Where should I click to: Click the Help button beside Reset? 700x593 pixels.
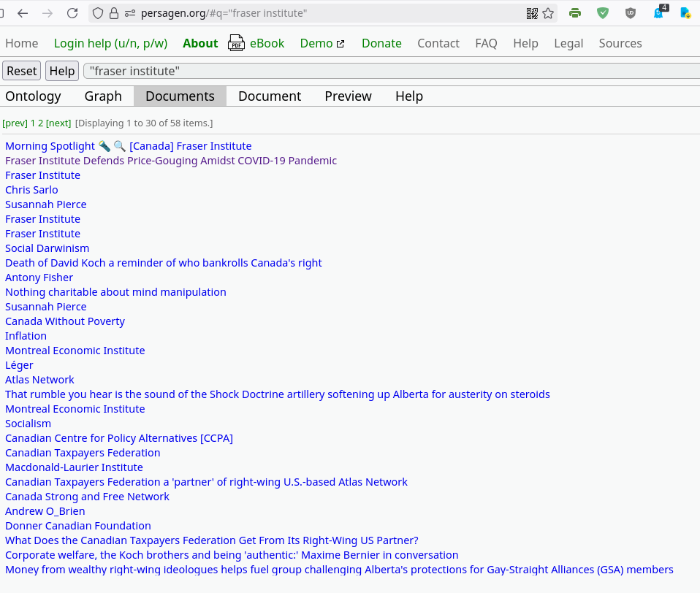[62, 71]
